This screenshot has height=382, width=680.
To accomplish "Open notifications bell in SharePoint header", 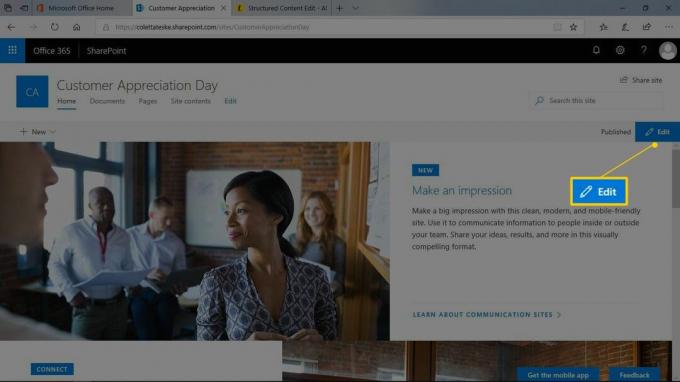I will [x=596, y=50].
